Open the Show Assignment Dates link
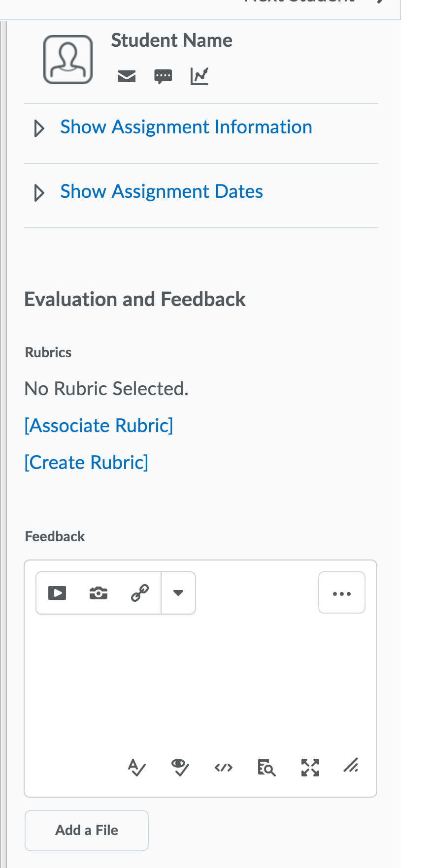The height and width of the screenshot is (868, 430). pyautogui.click(x=162, y=191)
